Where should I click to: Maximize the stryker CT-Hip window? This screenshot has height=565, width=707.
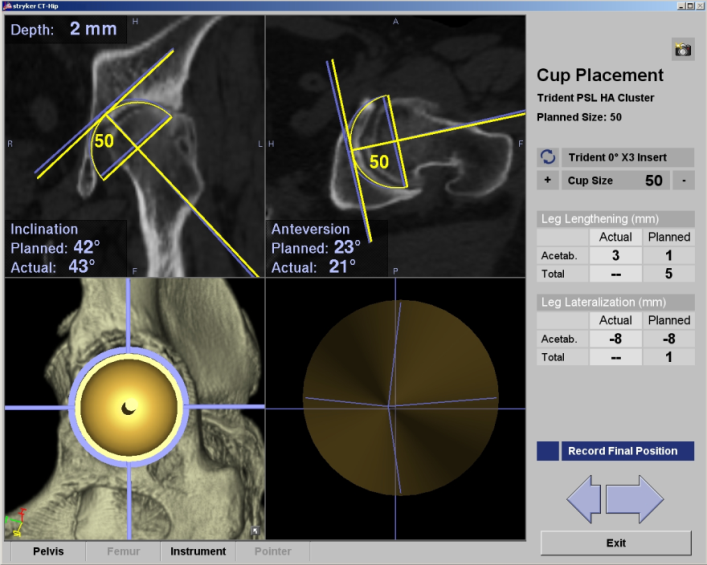(690, 6)
